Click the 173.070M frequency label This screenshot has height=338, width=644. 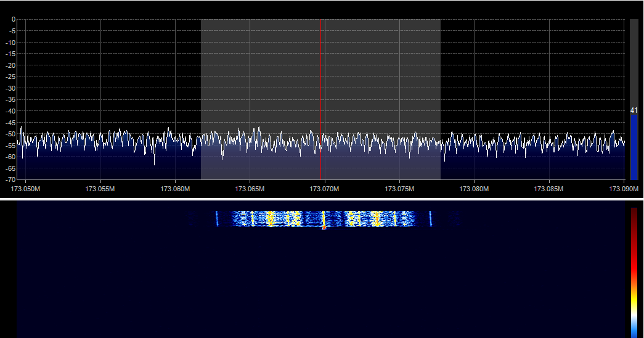[324, 189]
